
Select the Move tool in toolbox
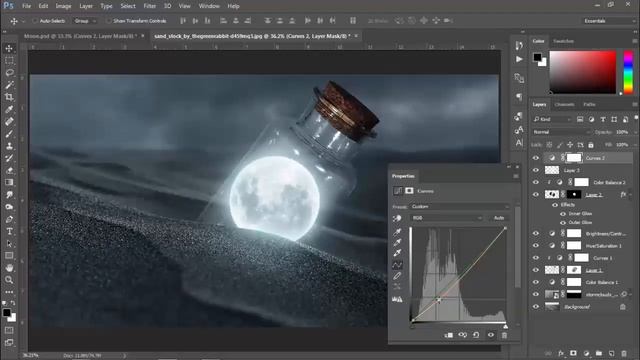tap(9, 49)
